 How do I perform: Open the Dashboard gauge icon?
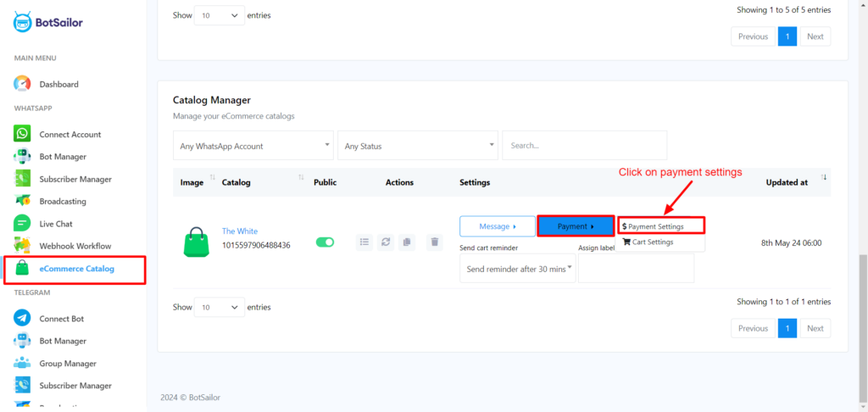pos(22,84)
